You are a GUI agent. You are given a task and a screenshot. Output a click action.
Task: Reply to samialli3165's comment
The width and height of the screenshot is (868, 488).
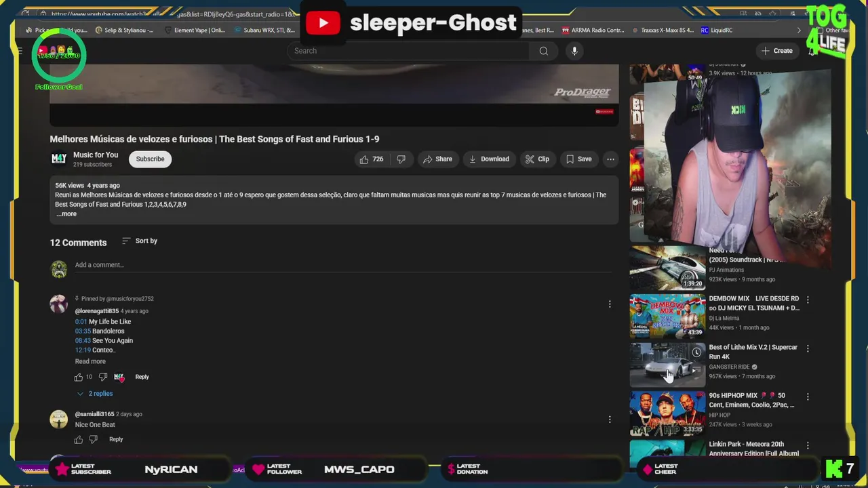click(x=116, y=439)
